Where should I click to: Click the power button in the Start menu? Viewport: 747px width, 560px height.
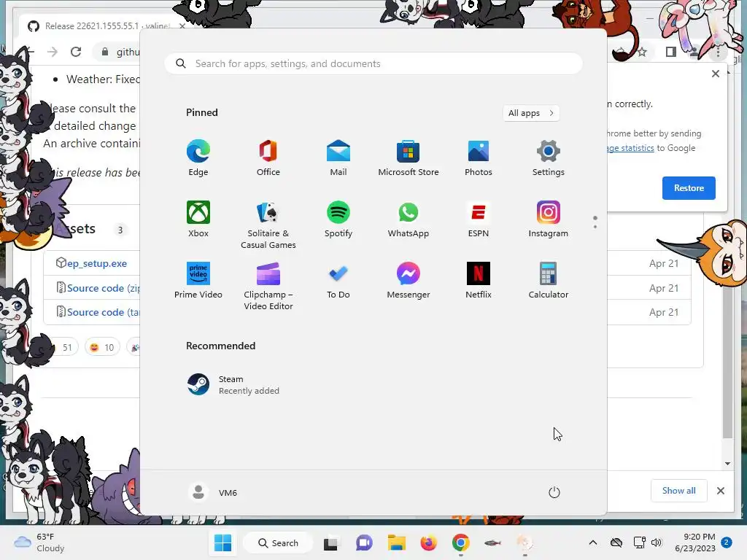[554, 492]
